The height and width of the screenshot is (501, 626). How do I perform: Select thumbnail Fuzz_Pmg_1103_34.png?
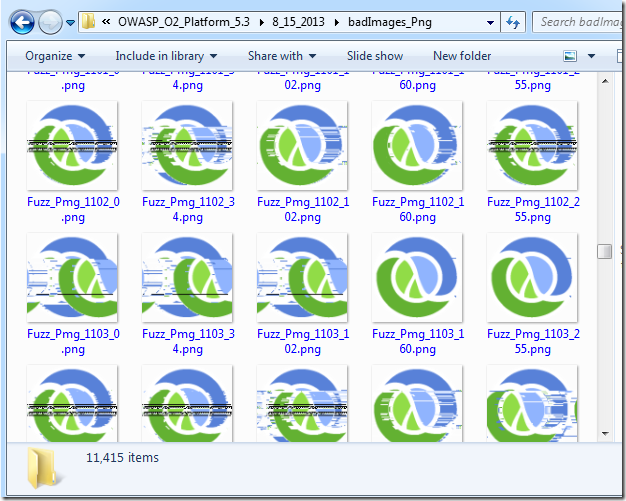pos(187,277)
